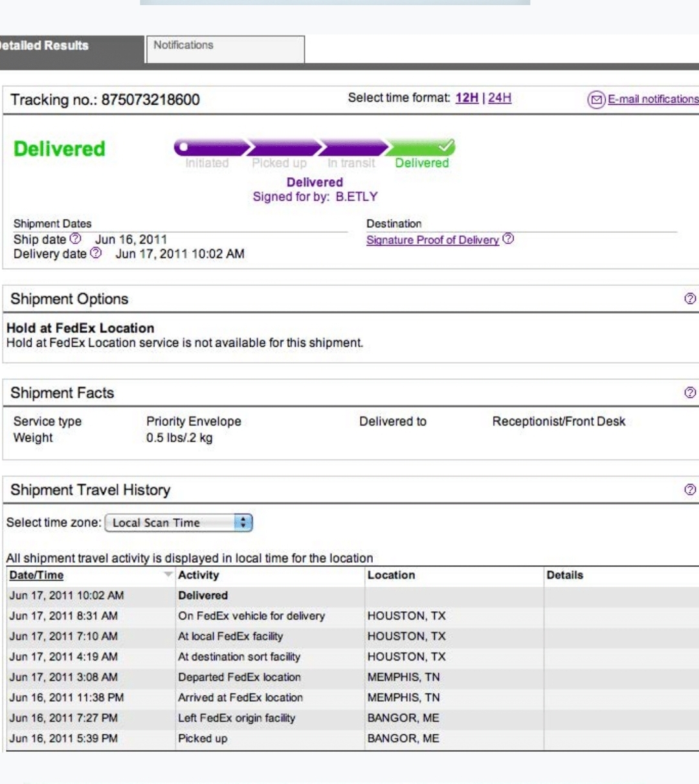Click the E-mail notifications envelope icon
Screen dimensions: 699x784
tap(596, 100)
